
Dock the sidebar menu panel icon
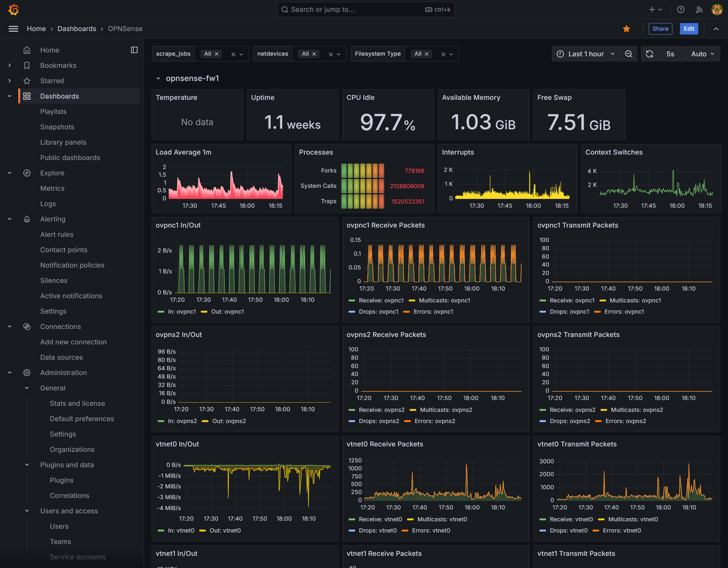click(x=134, y=50)
